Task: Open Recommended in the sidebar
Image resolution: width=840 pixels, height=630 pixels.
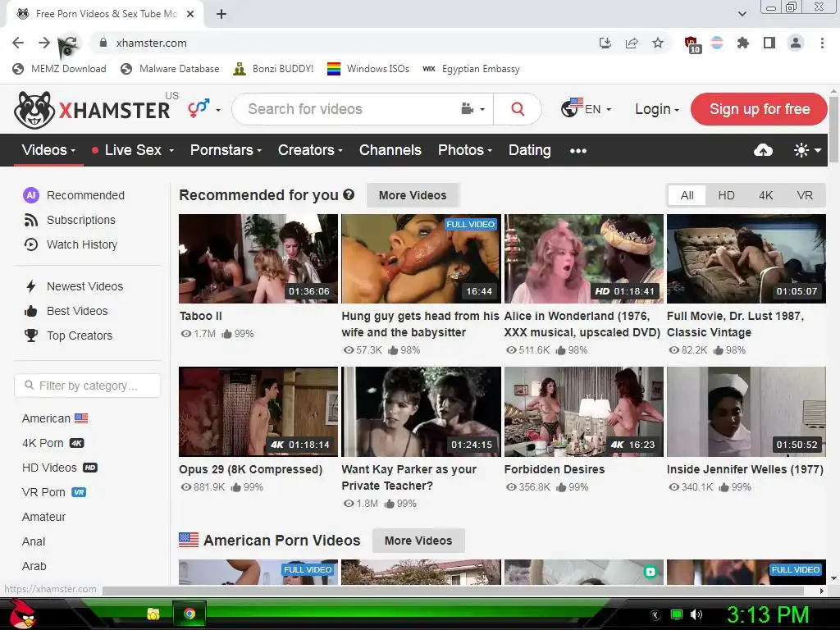Action: [74, 195]
